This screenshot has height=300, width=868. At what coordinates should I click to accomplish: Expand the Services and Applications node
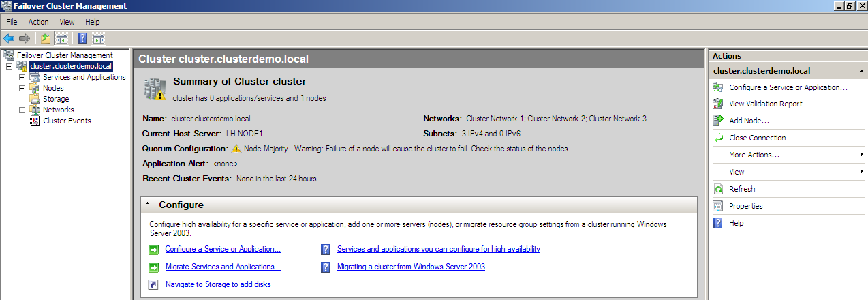pyautogui.click(x=22, y=77)
